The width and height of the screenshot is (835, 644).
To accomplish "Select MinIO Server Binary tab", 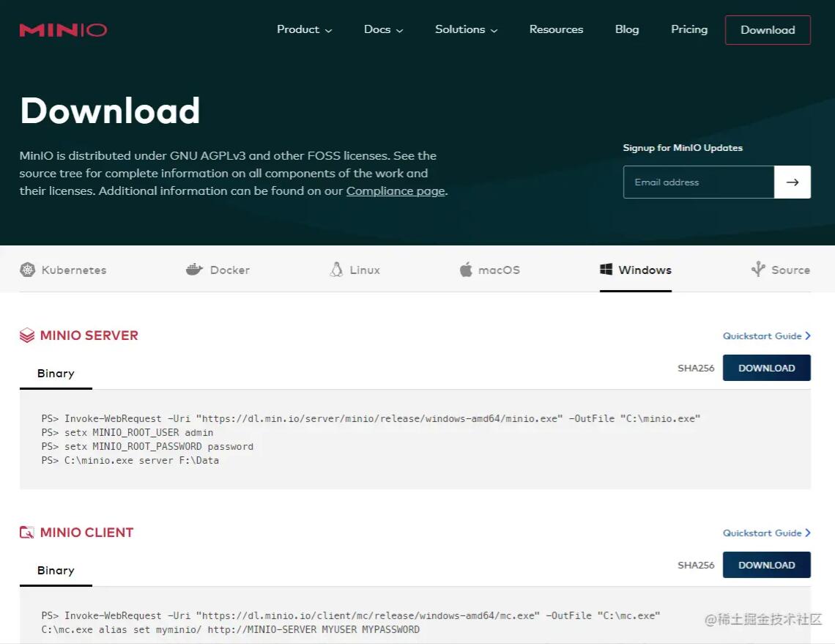I will 56,374.
